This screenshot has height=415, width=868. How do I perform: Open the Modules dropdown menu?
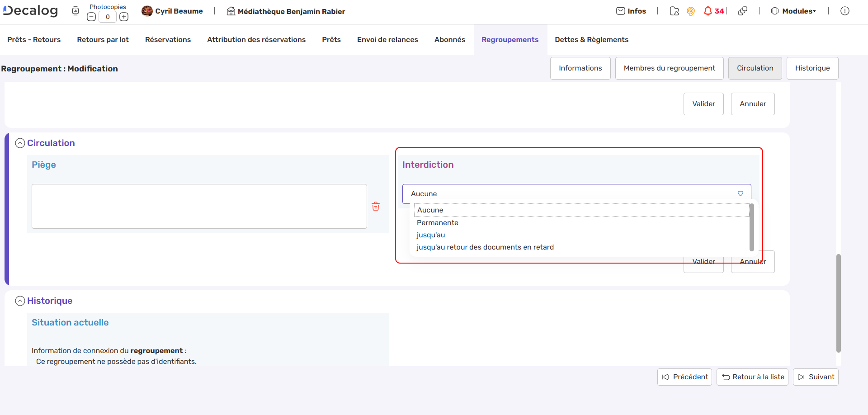[794, 11]
